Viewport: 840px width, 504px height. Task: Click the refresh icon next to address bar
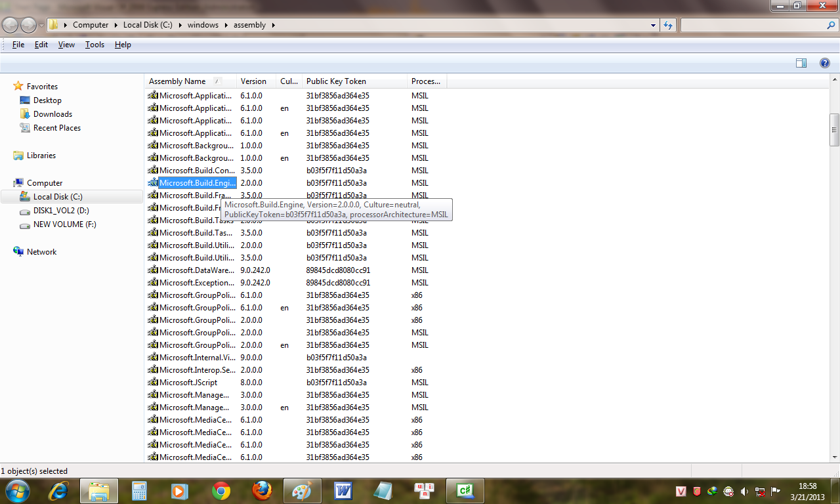668,25
